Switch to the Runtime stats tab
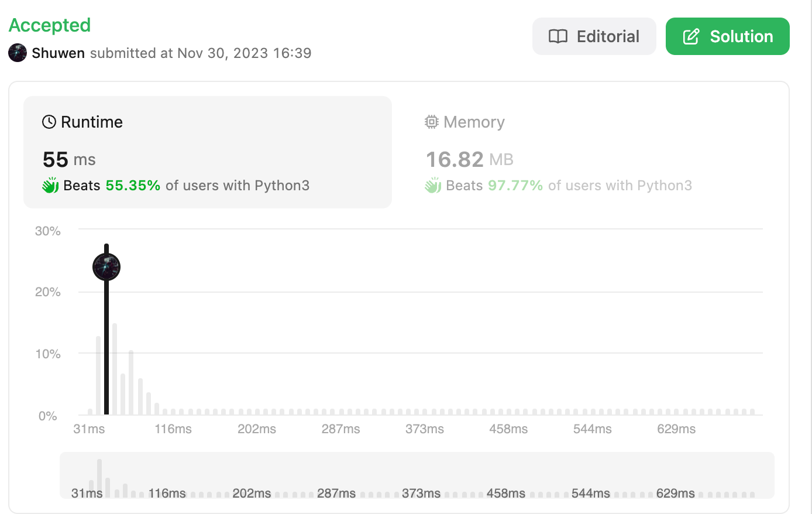Image resolution: width=812 pixels, height=514 pixels. pos(207,152)
